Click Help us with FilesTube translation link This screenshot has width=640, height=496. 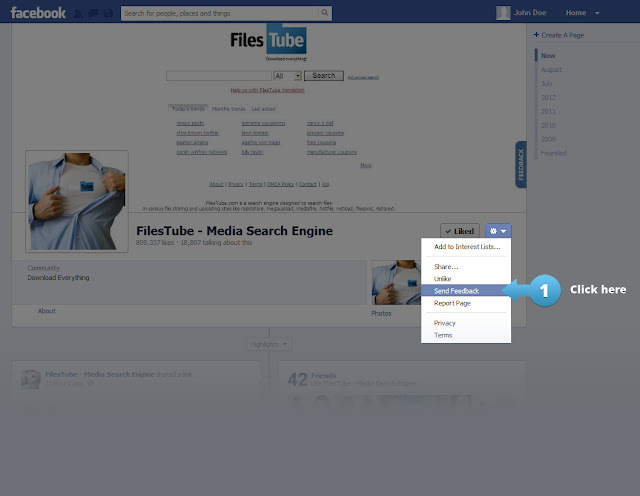267,90
